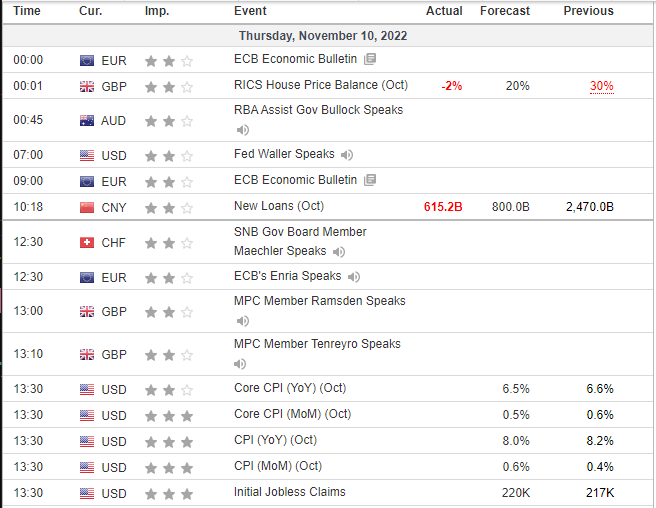
Task: Open the Initial Jobless Claims event
Action: (290, 491)
